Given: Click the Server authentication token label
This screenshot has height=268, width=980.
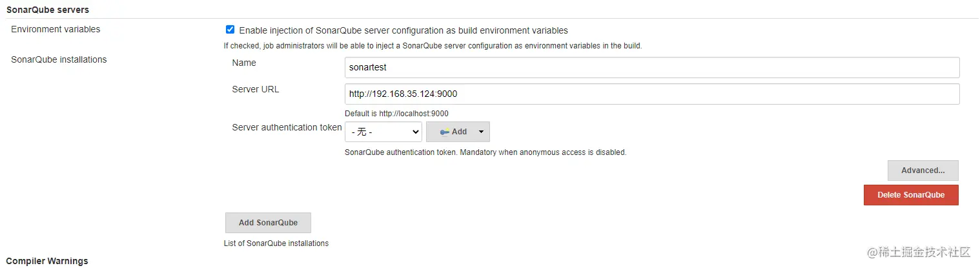Looking at the screenshot, I should coord(287,127).
